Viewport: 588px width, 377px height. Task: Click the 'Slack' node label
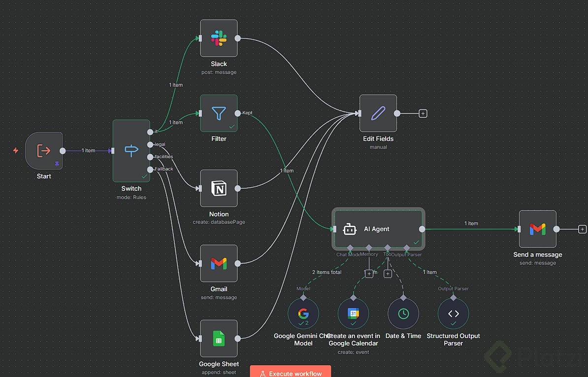coord(219,64)
